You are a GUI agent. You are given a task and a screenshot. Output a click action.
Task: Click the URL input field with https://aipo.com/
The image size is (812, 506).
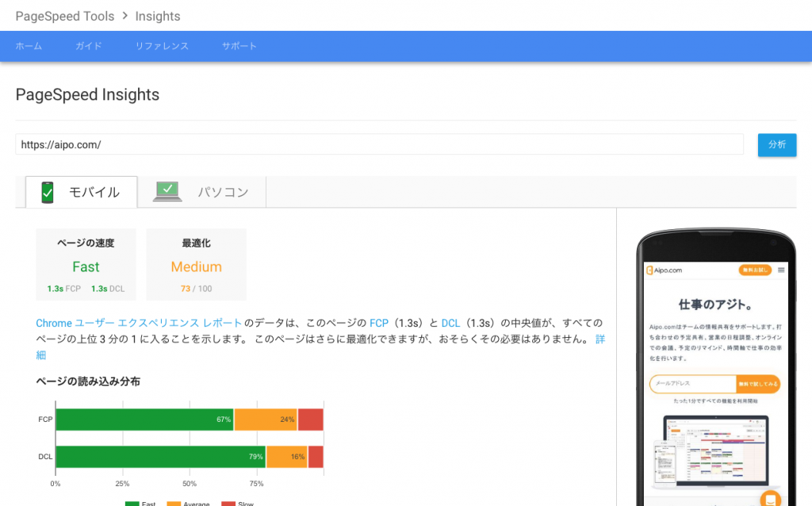pyautogui.click(x=379, y=144)
